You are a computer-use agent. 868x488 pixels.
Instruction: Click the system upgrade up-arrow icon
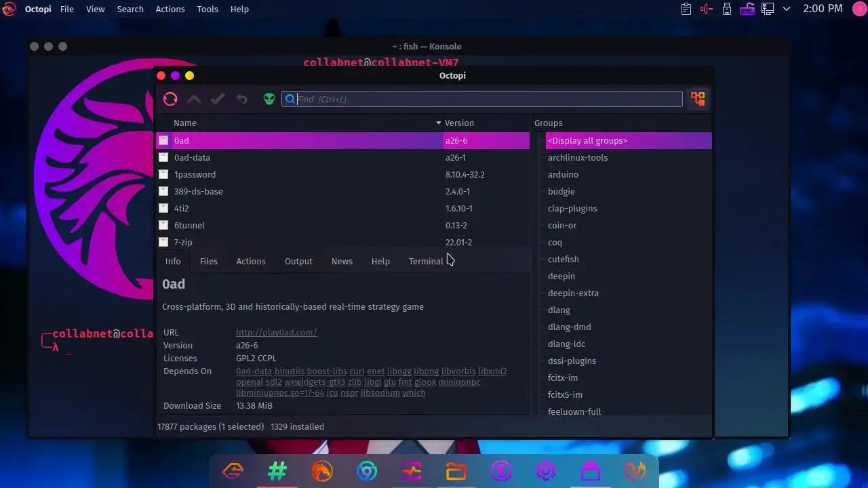(x=194, y=99)
